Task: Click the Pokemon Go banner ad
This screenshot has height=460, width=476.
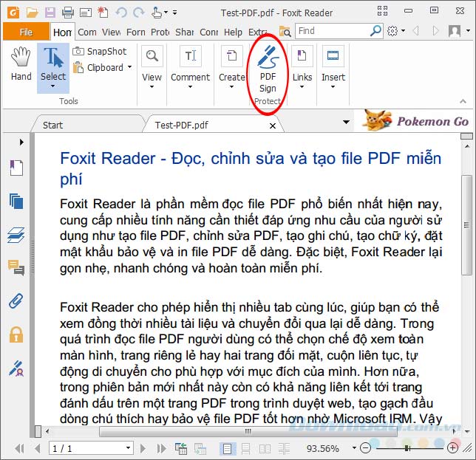Action: click(415, 120)
